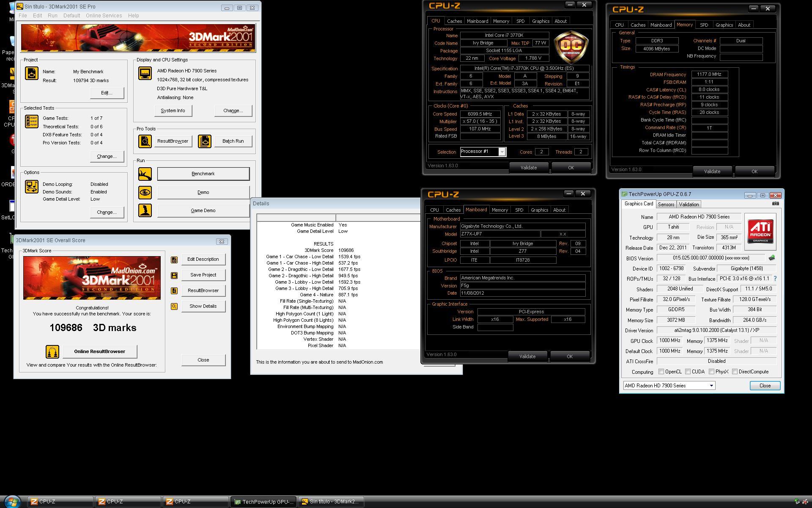This screenshot has width=812, height=508.
Task: Click the Online ResultBrowser podium icon
Action: (52, 352)
